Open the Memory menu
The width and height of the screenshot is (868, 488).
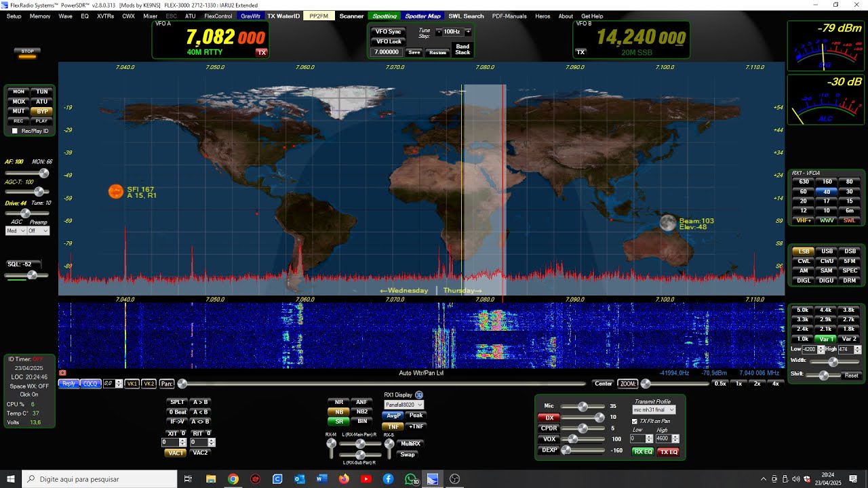point(40,16)
